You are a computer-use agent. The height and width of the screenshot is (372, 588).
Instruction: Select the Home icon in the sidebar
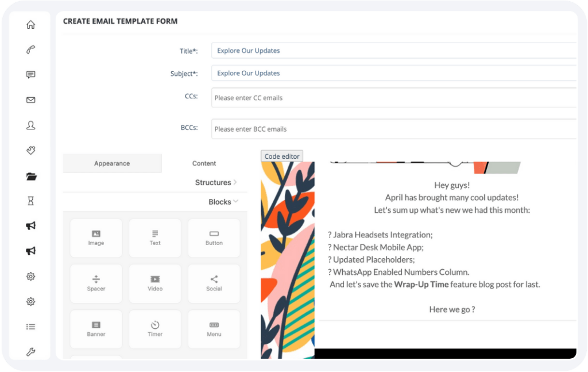(x=30, y=25)
